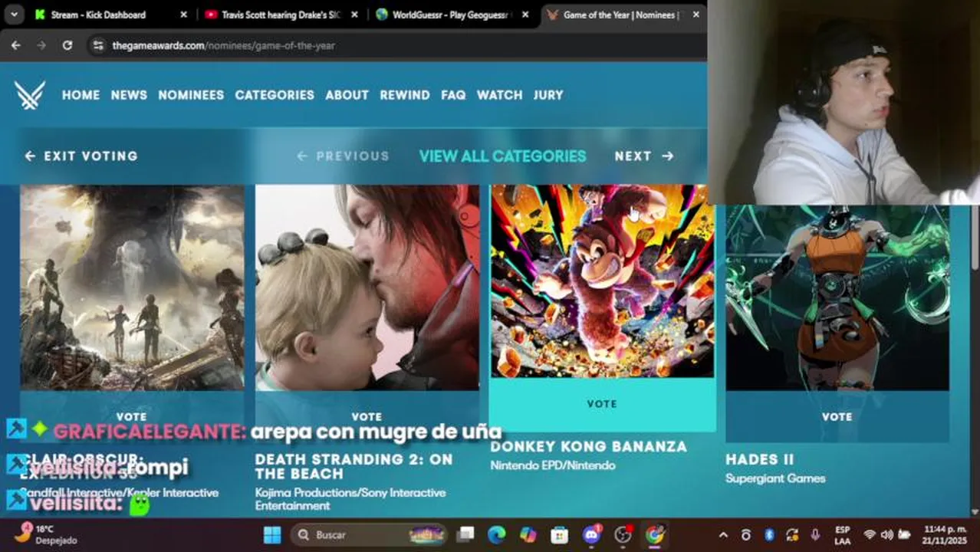Open Microsoft Edge from the taskbar
The height and width of the screenshot is (552, 980).
point(497,535)
